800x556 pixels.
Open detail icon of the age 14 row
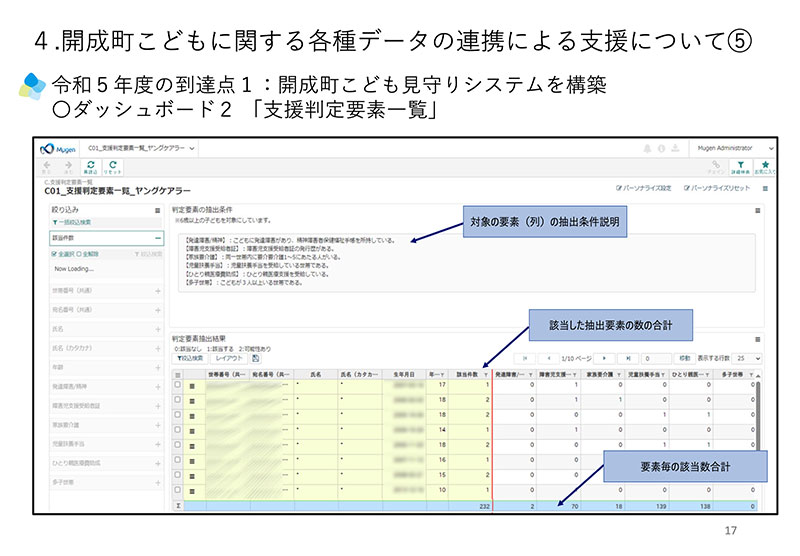(192, 431)
